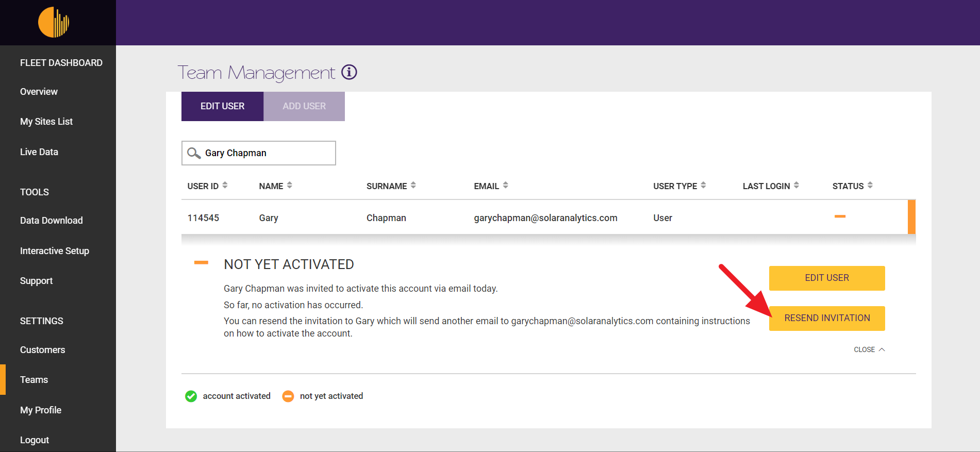The height and width of the screenshot is (452, 980).
Task: Switch to the ADD USER tab
Action: coord(304,106)
